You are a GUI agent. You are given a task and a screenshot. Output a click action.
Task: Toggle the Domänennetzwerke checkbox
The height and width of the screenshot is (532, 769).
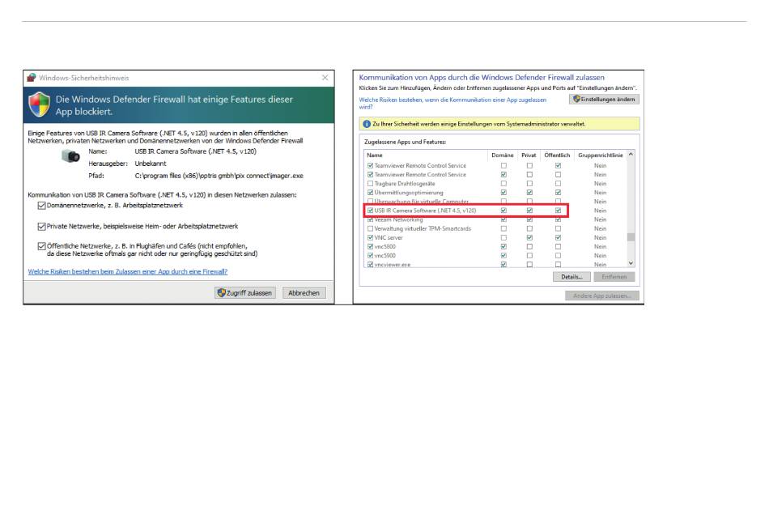click(x=41, y=206)
